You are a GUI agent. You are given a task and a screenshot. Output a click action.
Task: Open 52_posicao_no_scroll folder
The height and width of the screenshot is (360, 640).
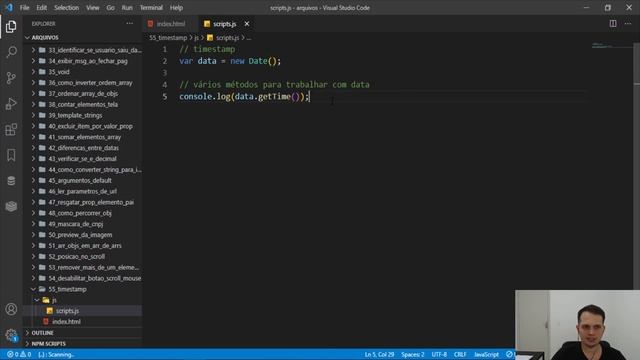pos(77,257)
